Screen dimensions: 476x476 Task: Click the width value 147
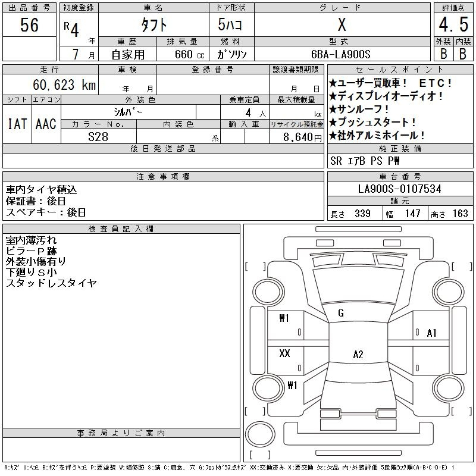412,214
